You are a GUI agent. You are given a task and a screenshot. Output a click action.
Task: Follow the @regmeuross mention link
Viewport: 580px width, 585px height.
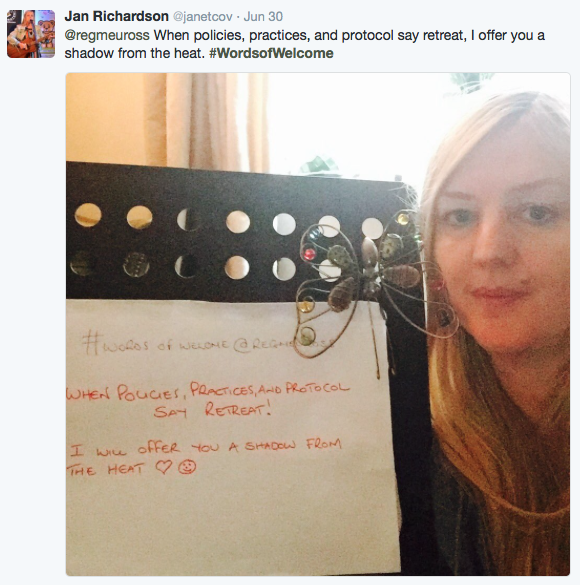[107, 35]
